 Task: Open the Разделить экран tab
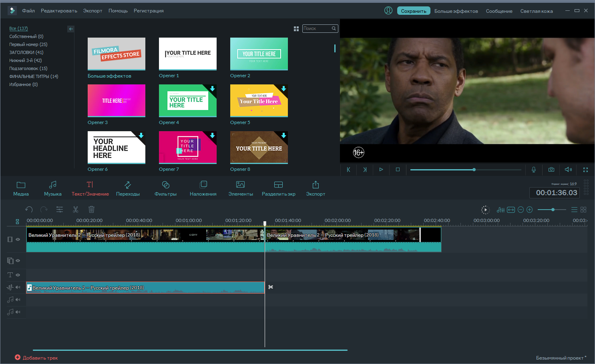[x=279, y=188]
